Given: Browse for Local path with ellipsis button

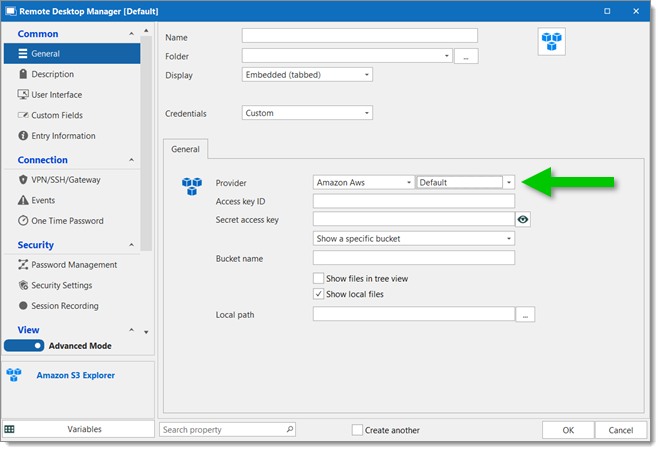Looking at the screenshot, I should point(525,315).
